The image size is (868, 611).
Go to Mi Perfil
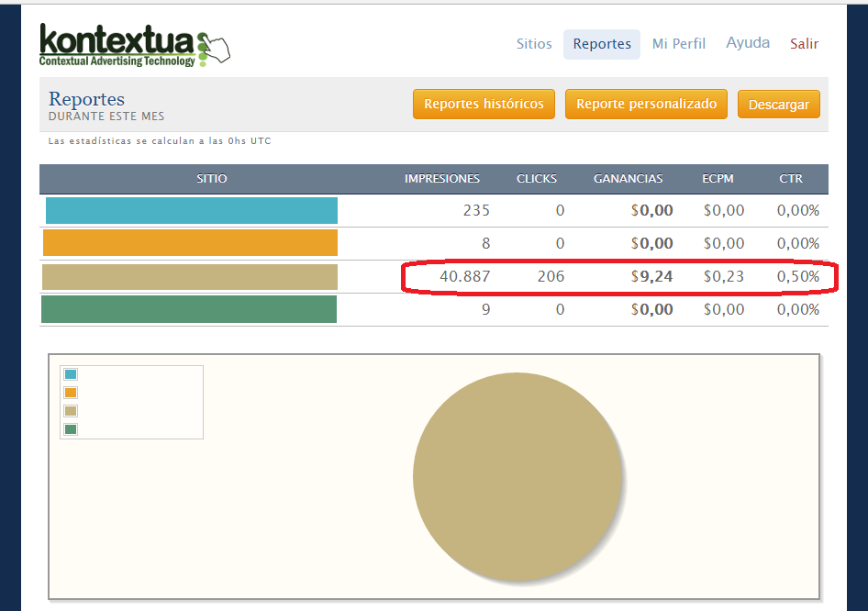coord(679,44)
